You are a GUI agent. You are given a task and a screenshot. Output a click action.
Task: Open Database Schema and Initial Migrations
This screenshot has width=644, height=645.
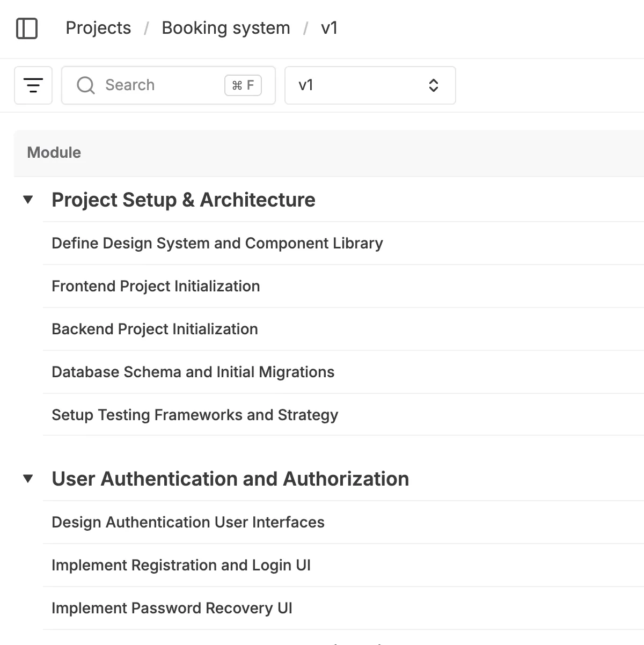[x=193, y=372]
